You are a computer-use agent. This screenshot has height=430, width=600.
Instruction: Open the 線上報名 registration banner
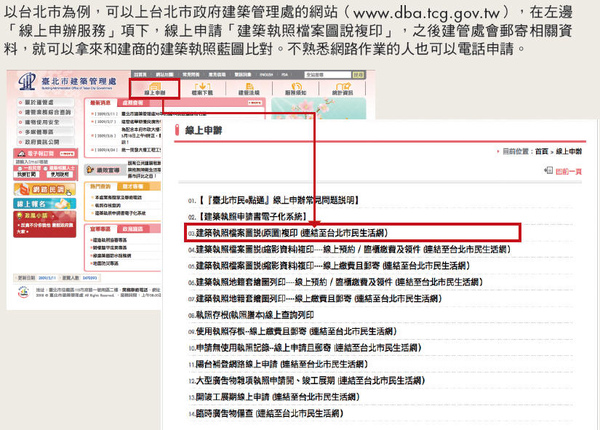click(45, 204)
